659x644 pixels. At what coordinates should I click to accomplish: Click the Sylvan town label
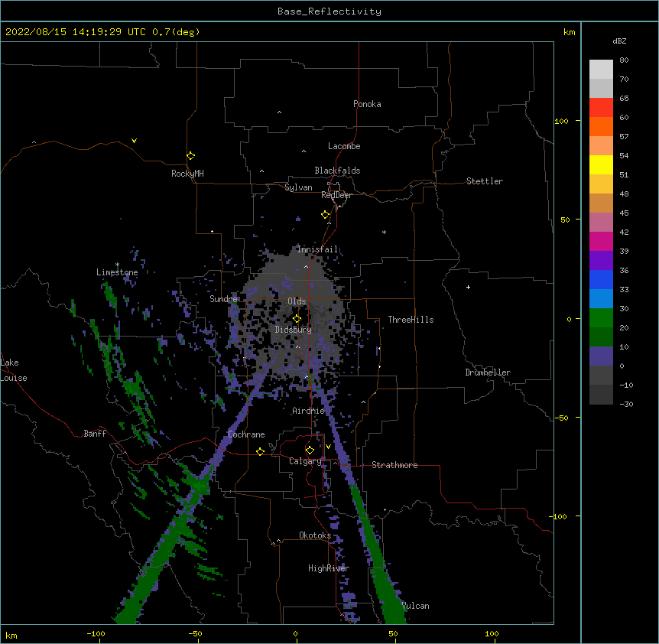click(x=298, y=187)
